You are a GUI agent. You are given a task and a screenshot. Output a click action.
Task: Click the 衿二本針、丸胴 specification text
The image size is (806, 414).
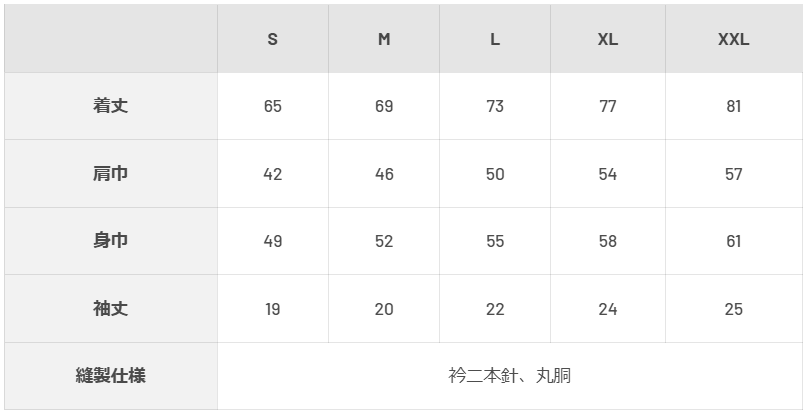[510, 376]
